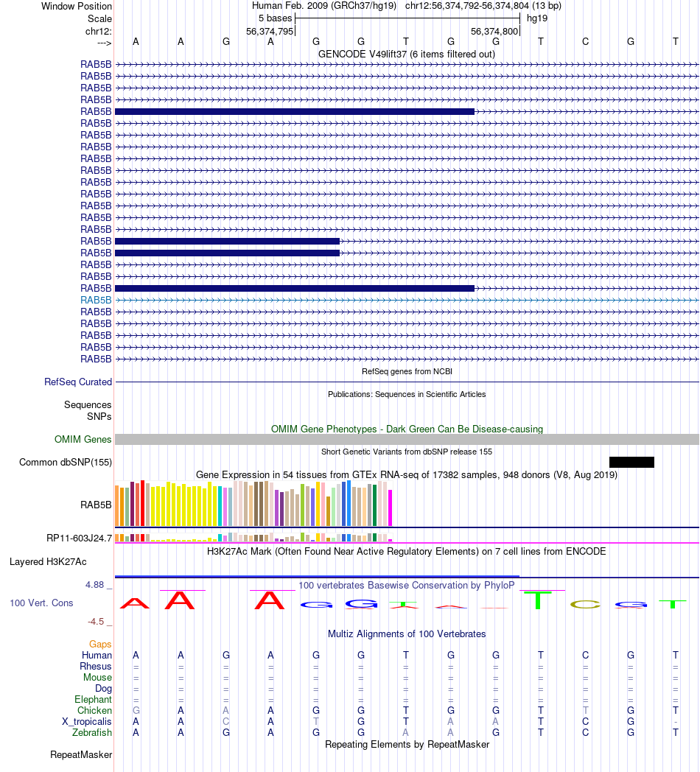Image resolution: width=700 pixels, height=772 pixels.
Task: Click the Chicken alignment row label
Action: coord(94,710)
